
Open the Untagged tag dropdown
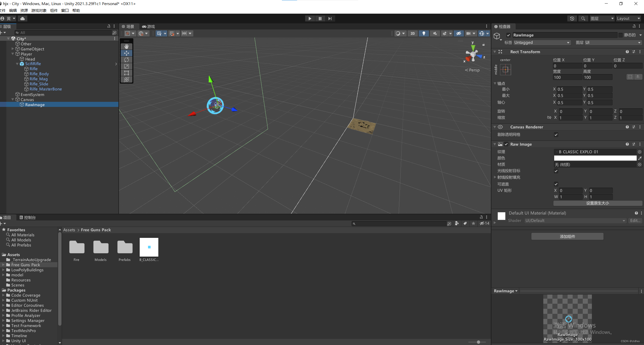point(542,43)
